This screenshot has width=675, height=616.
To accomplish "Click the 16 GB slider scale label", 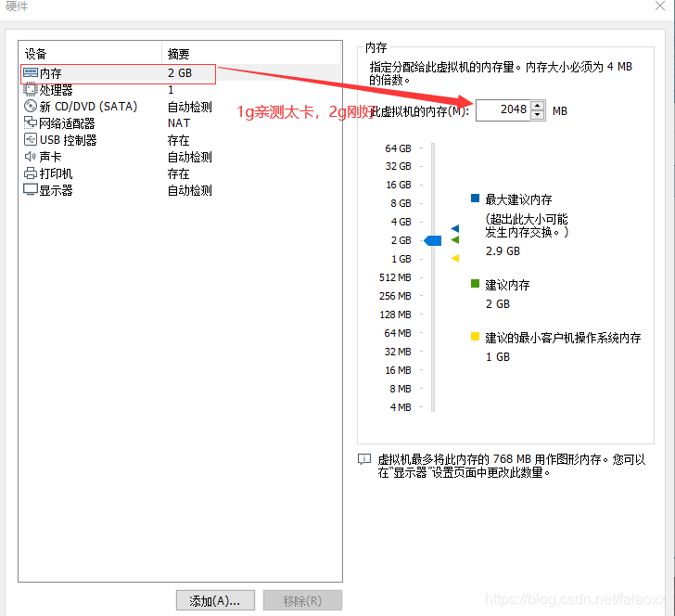I will pos(399,185).
